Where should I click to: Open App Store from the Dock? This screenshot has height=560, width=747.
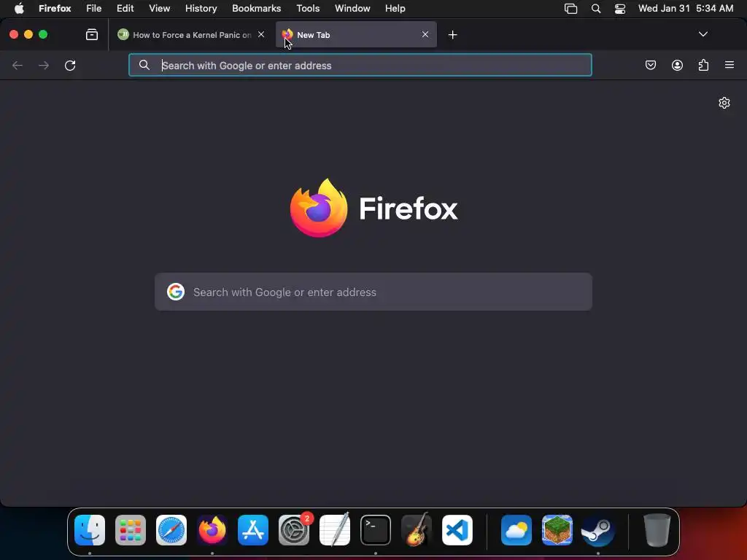point(253,530)
